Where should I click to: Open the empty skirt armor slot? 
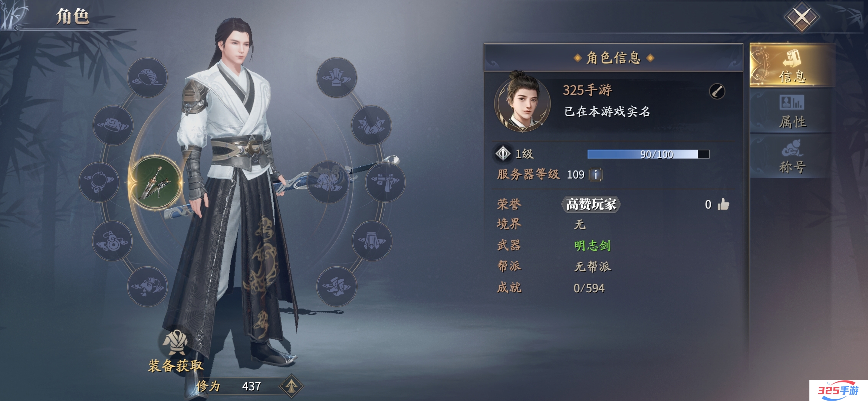[x=372, y=241]
